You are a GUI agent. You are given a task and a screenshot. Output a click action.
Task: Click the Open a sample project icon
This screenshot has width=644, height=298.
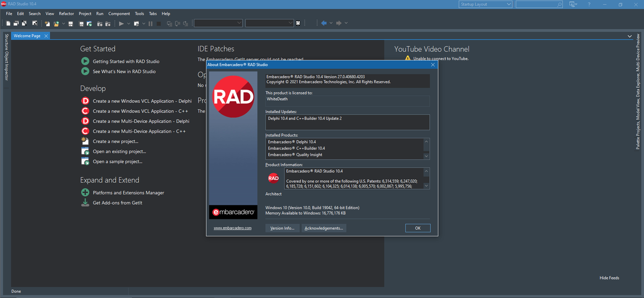click(85, 161)
